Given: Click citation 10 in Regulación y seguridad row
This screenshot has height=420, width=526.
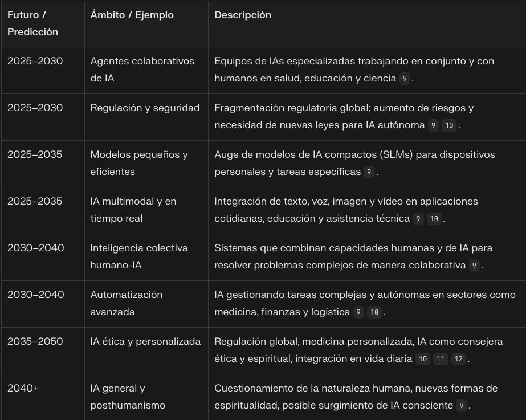Looking at the screenshot, I should (449, 125).
